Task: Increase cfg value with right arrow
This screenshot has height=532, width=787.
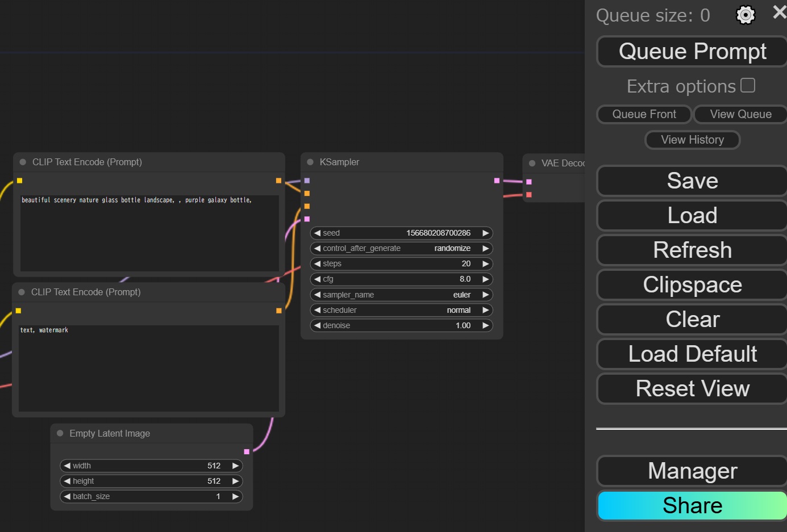Action: [x=485, y=279]
